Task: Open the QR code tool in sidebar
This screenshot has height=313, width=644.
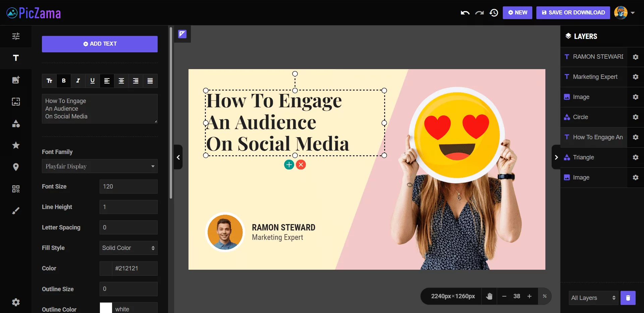Action: pos(16,189)
